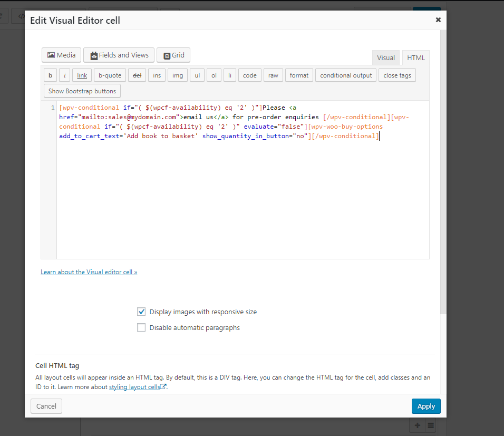The image size is (504, 436).
Task: Insert an ol list tag
Action: [x=214, y=75]
